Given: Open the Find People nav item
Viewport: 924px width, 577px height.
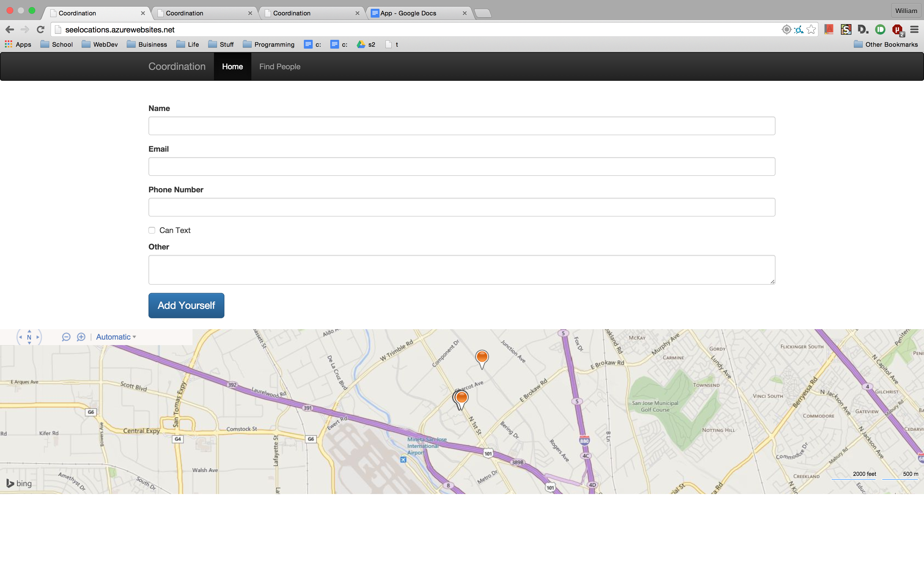Looking at the screenshot, I should (x=279, y=66).
